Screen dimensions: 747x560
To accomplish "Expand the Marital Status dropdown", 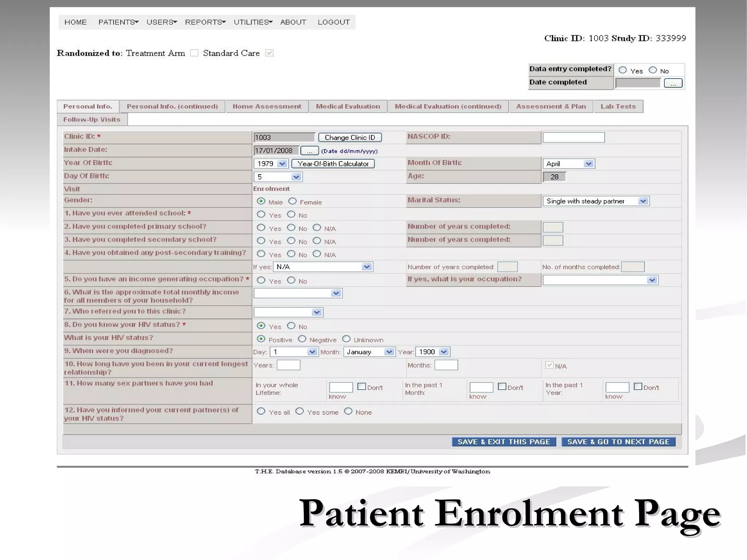I will (x=596, y=201).
